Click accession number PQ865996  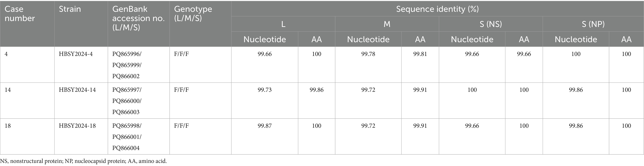pyautogui.click(x=127, y=54)
